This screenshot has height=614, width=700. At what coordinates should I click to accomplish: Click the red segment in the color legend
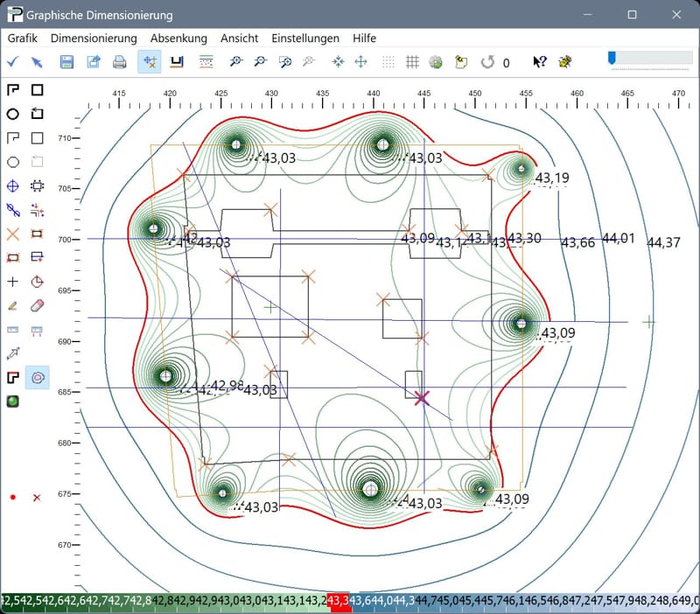(x=339, y=601)
